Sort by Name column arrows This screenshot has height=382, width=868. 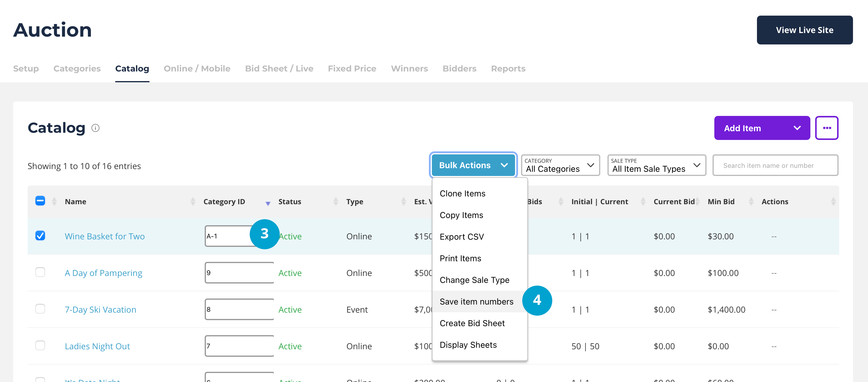[x=193, y=202]
